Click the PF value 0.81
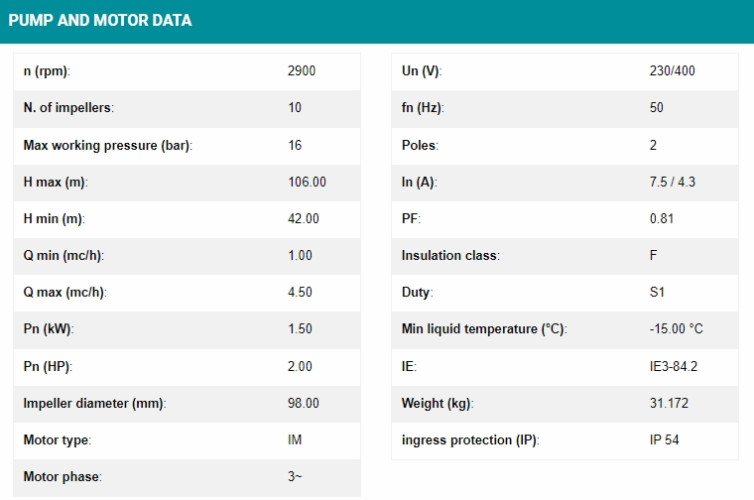Image resolution: width=754 pixels, height=500 pixels. [x=661, y=219]
